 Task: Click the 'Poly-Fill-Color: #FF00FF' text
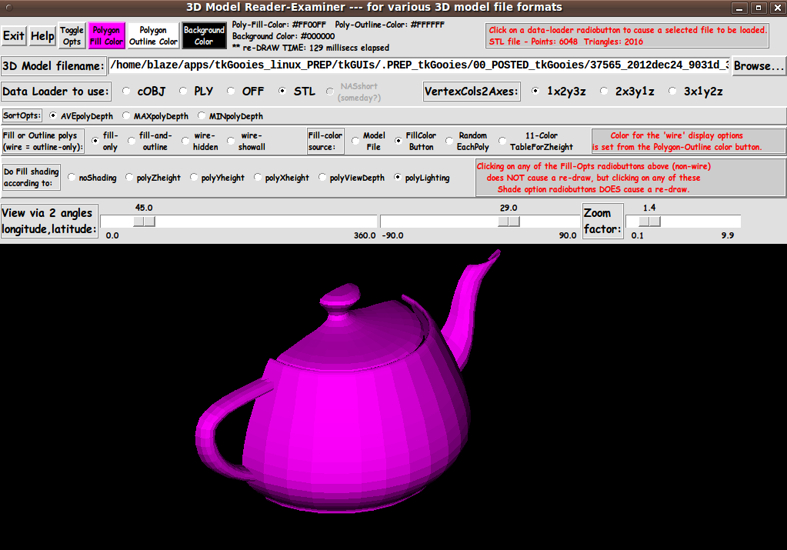pyautogui.click(x=279, y=25)
